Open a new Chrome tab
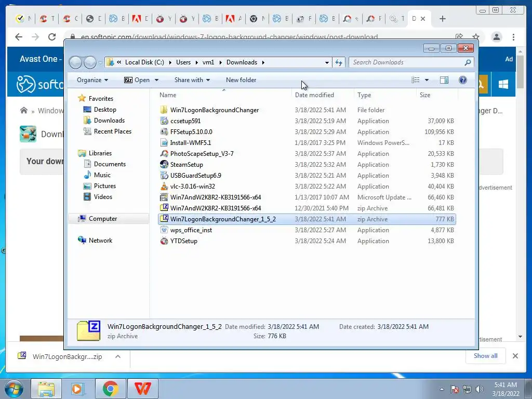The height and width of the screenshot is (399, 532). click(x=443, y=19)
